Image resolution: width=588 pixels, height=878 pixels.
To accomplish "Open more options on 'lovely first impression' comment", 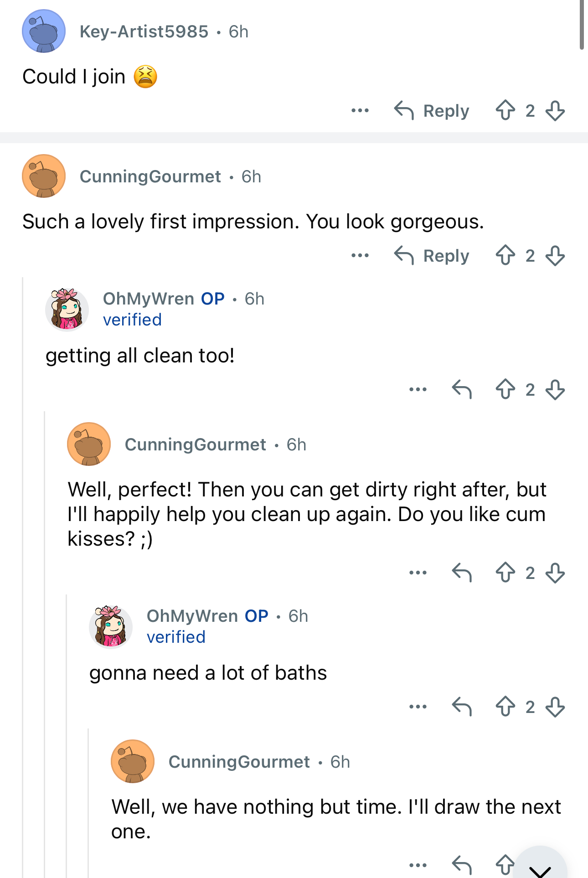I will click(x=360, y=255).
